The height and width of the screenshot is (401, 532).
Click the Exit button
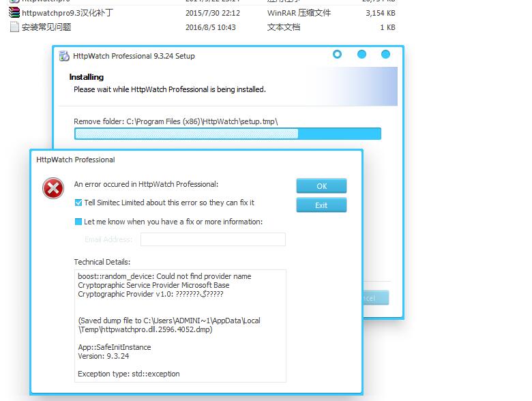click(321, 205)
